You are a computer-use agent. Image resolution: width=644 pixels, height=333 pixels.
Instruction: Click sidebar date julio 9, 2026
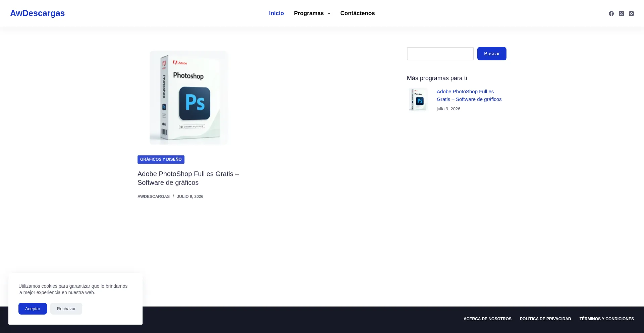pyautogui.click(x=448, y=109)
